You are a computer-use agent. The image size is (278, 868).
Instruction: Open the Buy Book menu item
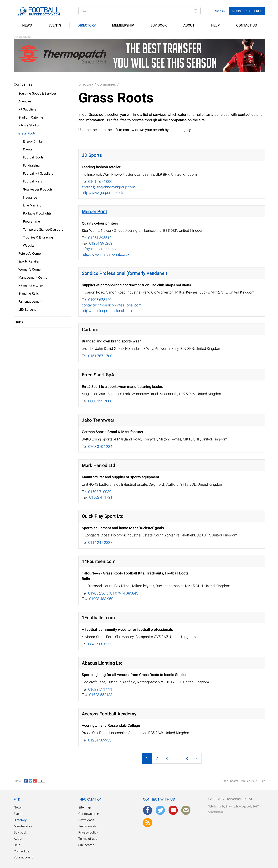(x=158, y=25)
